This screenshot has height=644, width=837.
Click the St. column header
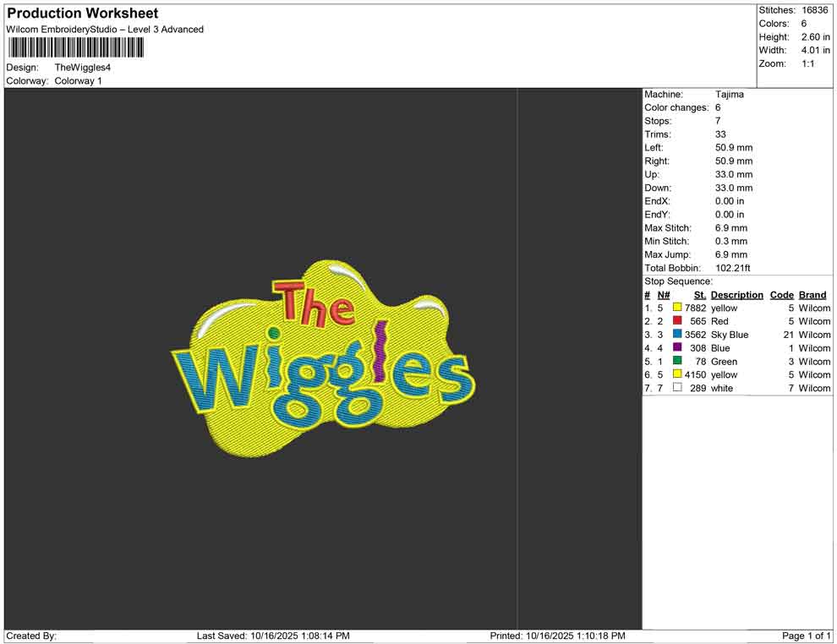click(x=700, y=295)
